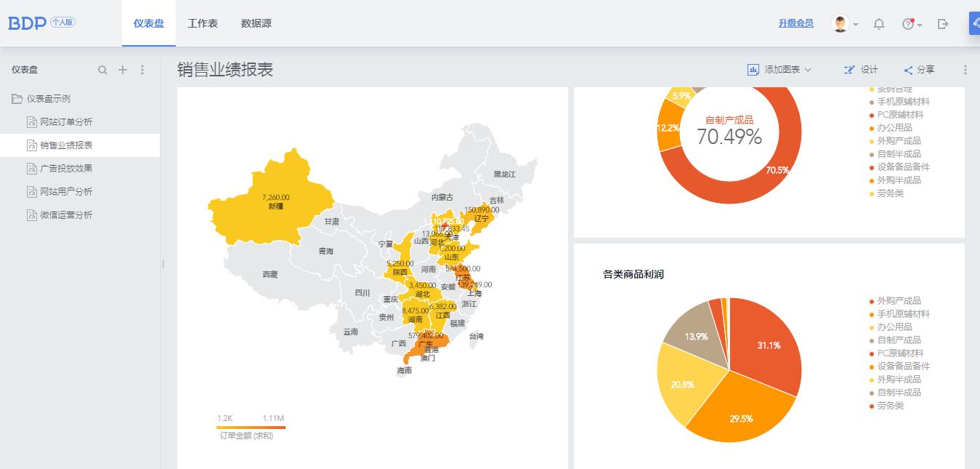Click the plus icon to create a dashboard

(x=122, y=70)
